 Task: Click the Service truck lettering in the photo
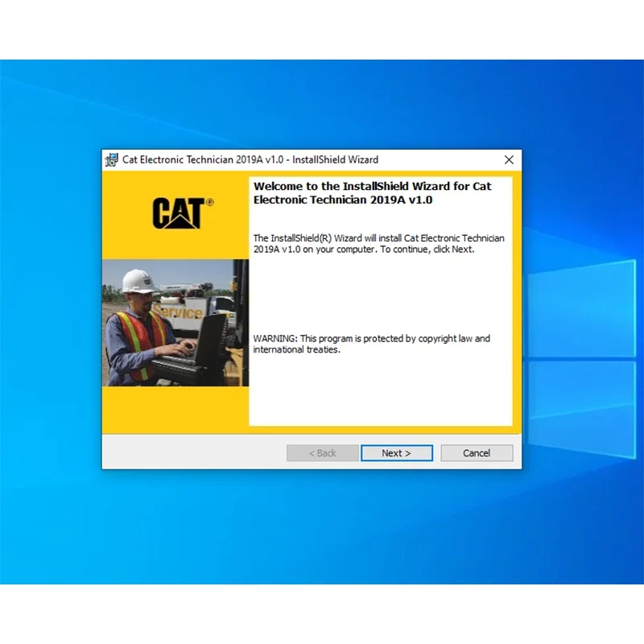[179, 312]
